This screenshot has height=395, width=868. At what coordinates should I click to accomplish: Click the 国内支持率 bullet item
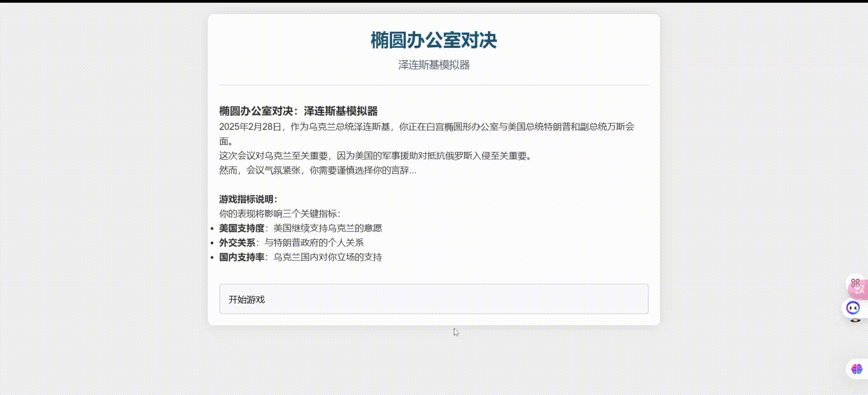pos(301,257)
